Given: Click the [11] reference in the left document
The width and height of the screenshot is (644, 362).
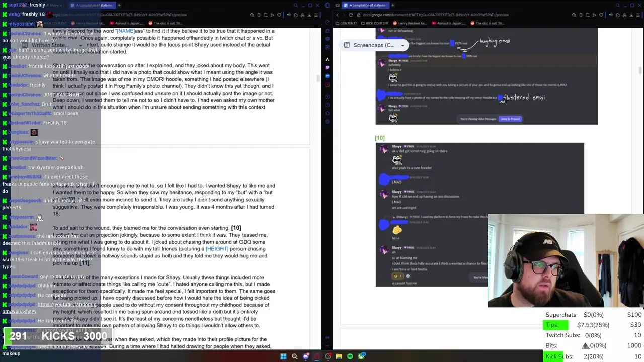Looking at the screenshot, I should (84, 263).
